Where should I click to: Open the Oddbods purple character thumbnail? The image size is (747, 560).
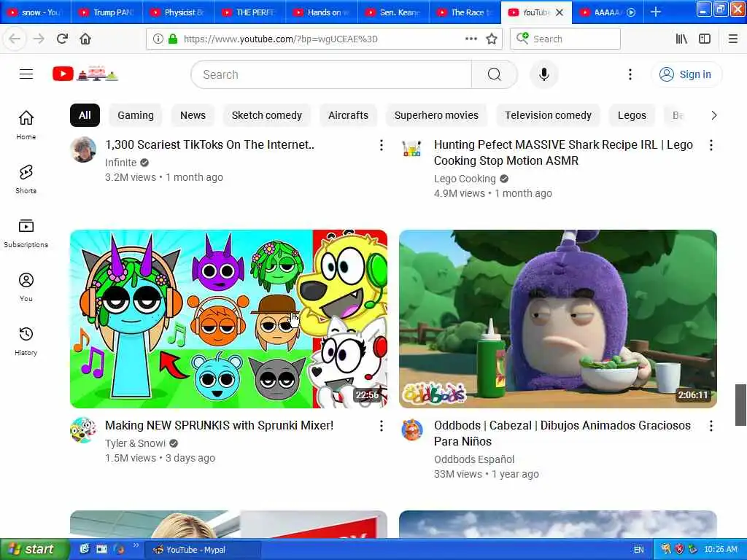click(558, 319)
